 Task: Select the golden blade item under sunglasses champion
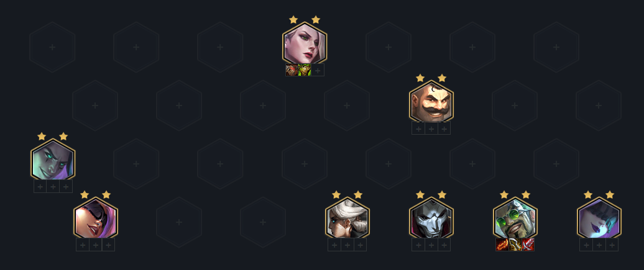(x=515, y=245)
